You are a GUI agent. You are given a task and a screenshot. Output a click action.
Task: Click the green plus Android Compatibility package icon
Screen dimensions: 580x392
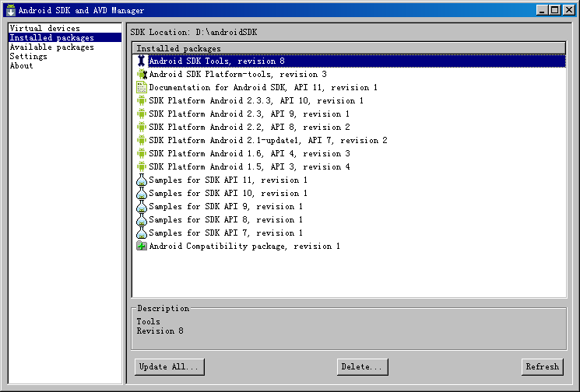click(x=141, y=246)
